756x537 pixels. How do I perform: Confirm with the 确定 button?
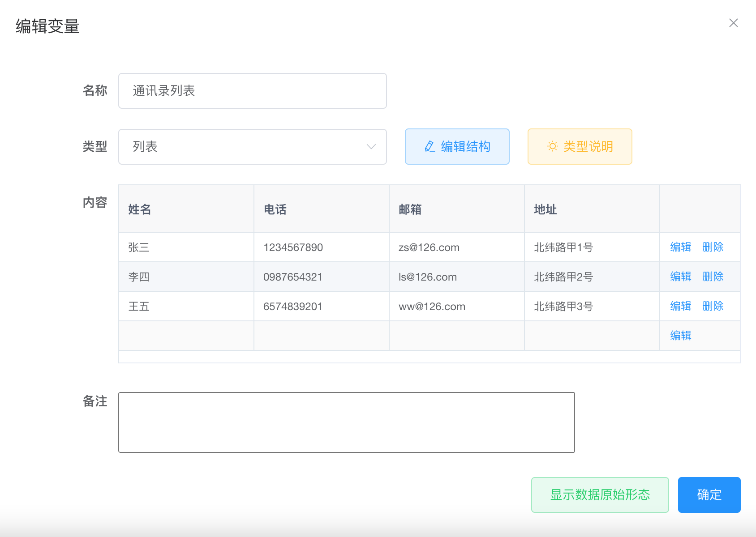tap(709, 495)
